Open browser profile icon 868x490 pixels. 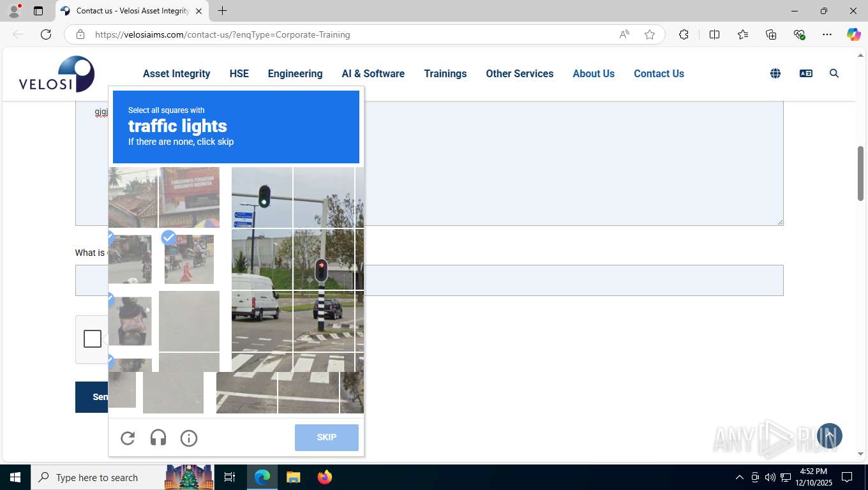click(x=14, y=11)
